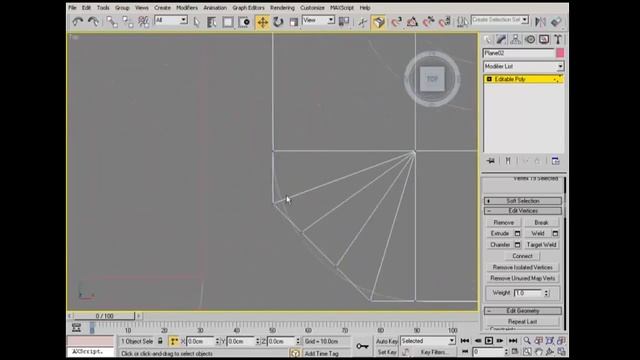Click the Redo arrow icon

(x=93, y=22)
